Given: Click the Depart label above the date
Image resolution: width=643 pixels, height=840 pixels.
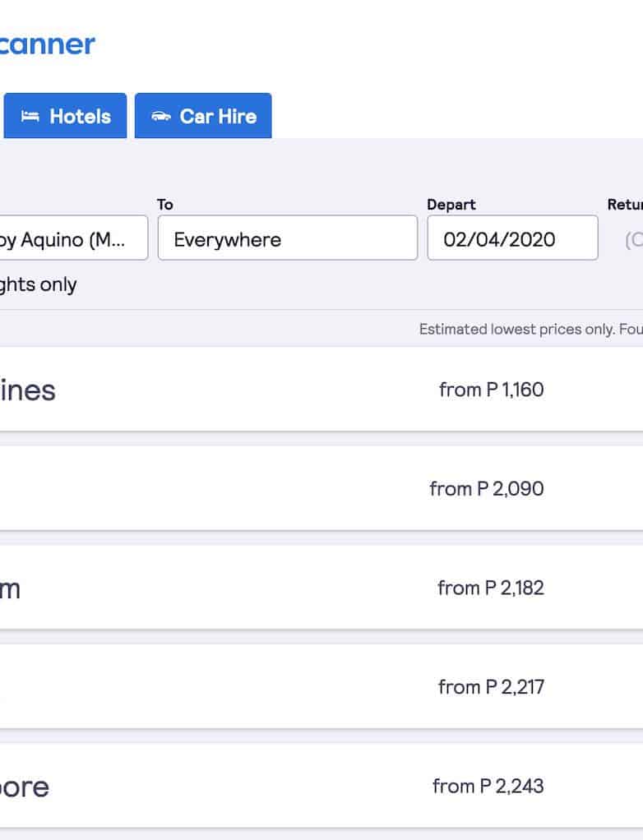Looking at the screenshot, I should tap(451, 204).
